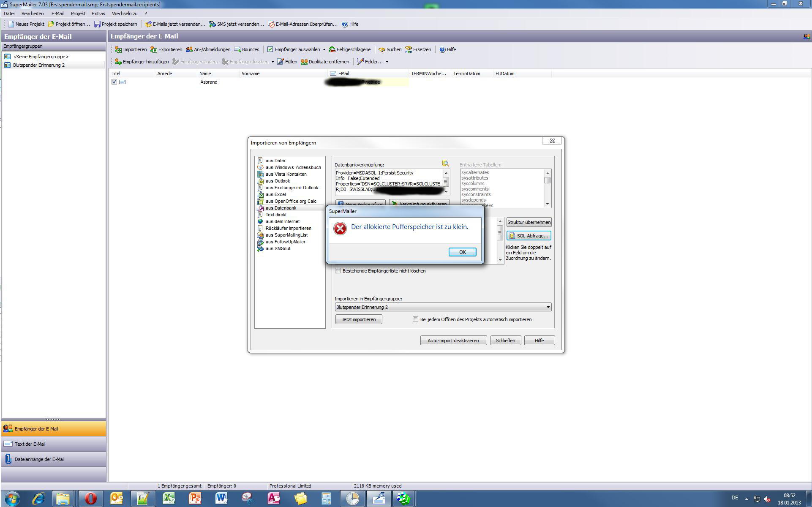The image size is (812, 507).
Task: Open Projekt öffnen from the toolbar
Action: point(69,24)
